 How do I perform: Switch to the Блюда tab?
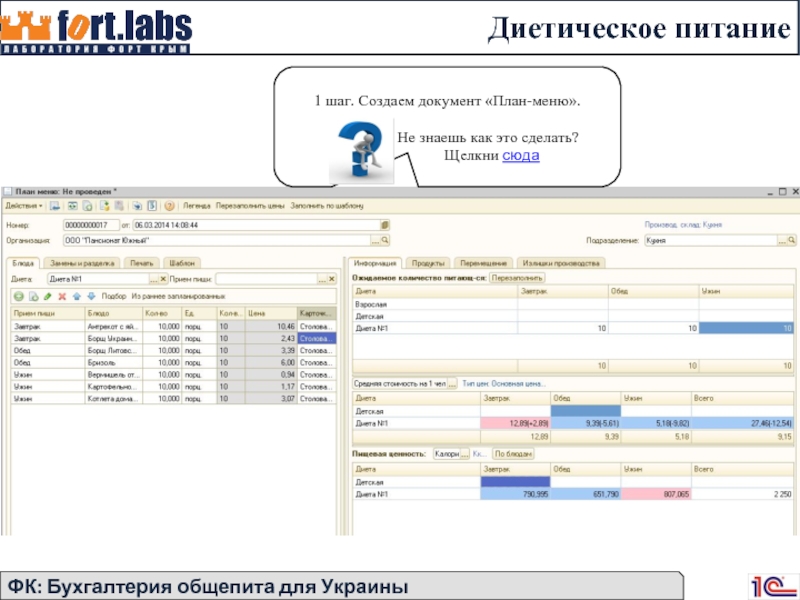[x=23, y=263]
